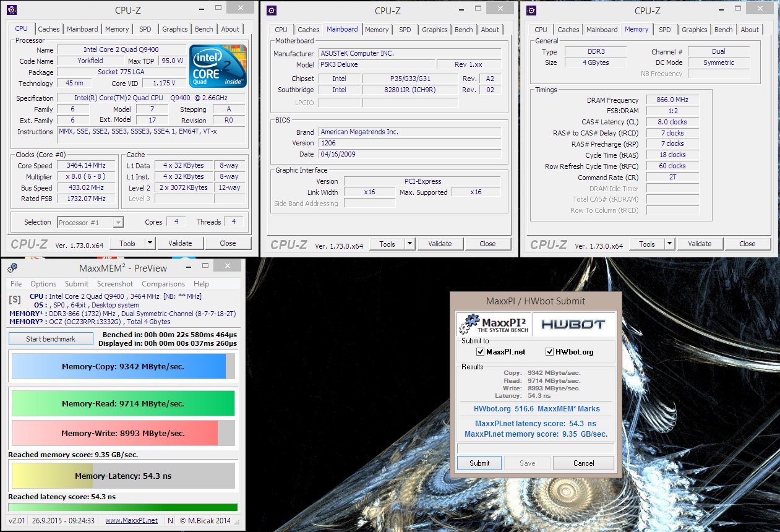The width and height of the screenshot is (780, 532).
Task: Click the blue Memory-Copy result bar
Action: 123,366
